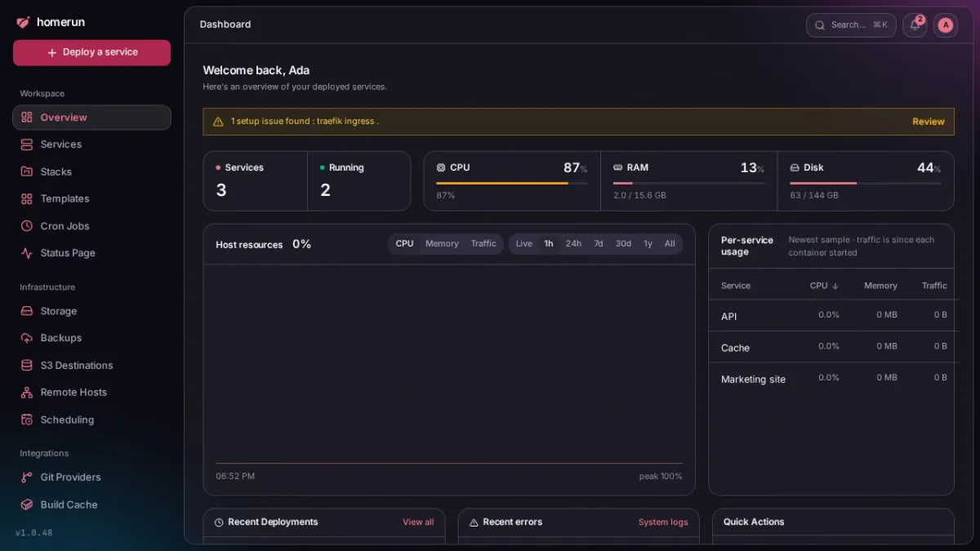Screen dimensions: 980x551
Task: Open Cron Jobs in the sidebar
Action: pos(91,226)
